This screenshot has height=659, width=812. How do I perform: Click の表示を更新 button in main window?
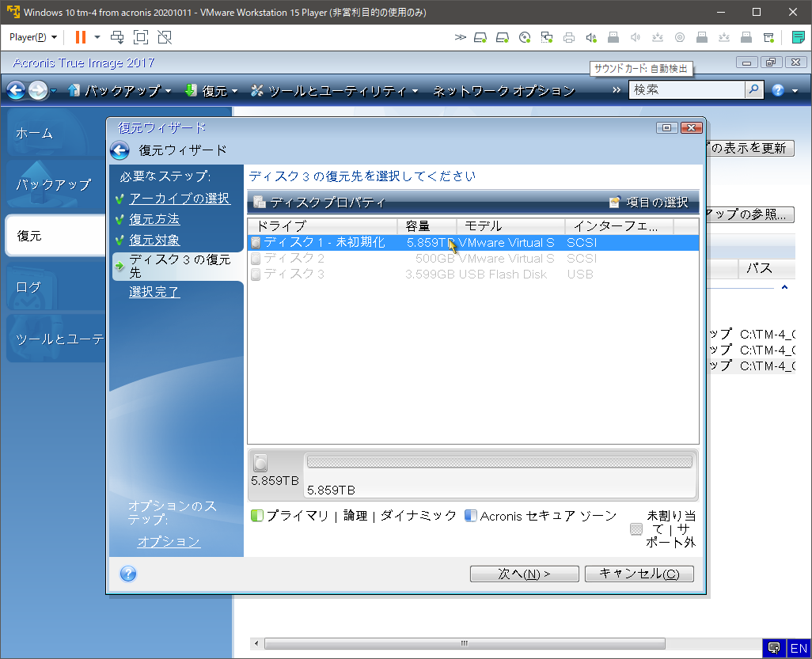(749, 148)
